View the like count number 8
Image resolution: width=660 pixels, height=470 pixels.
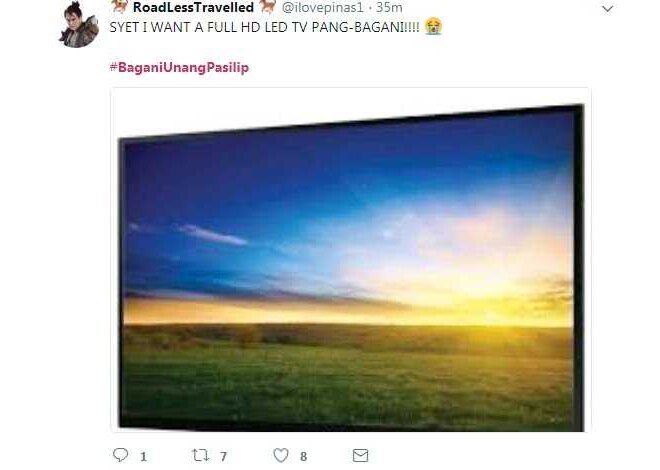[303, 457]
